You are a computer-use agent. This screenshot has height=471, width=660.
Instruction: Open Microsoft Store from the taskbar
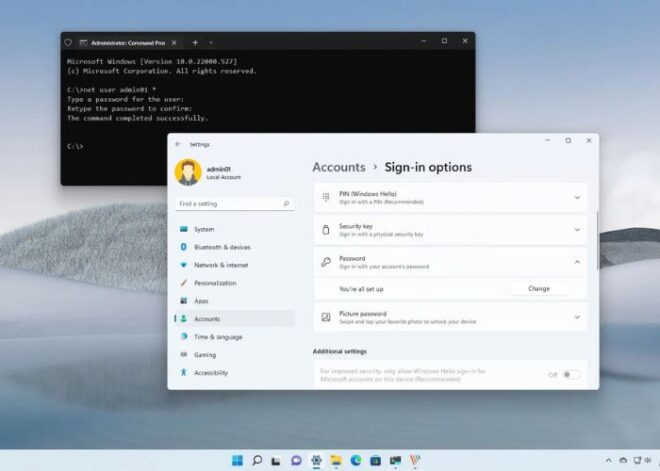click(375, 460)
